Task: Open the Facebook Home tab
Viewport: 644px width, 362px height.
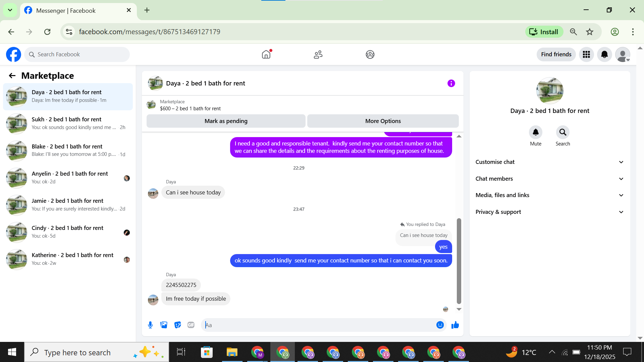Action: [x=266, y=54]
